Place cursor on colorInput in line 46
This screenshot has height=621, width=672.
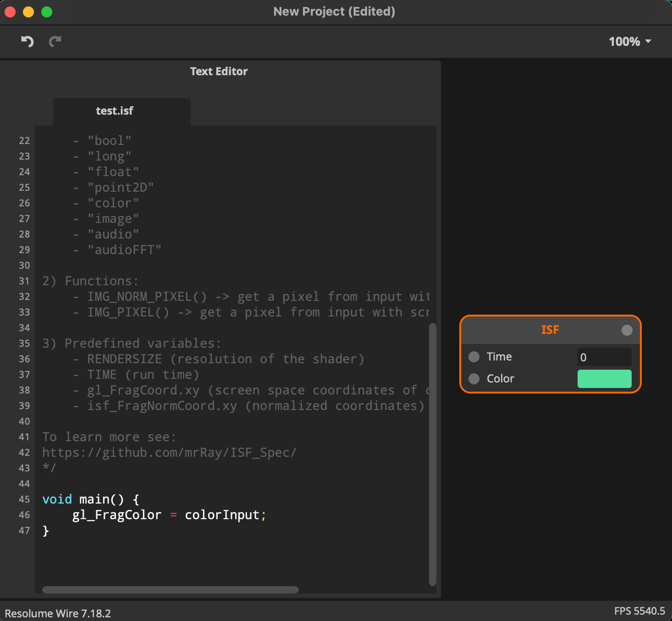click(x=222, y=515)
